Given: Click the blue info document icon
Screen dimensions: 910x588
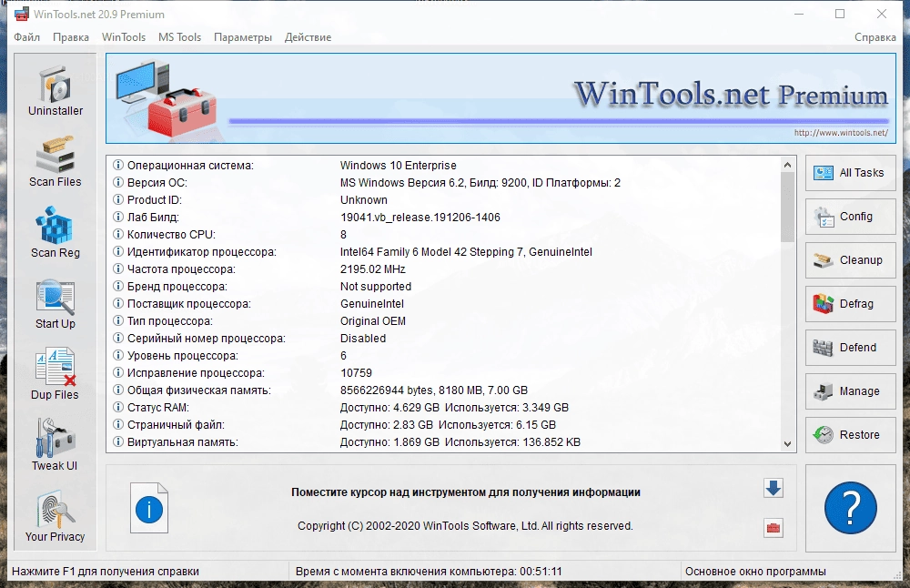Looking at the screenshot, I should click(x=149, y=508).
